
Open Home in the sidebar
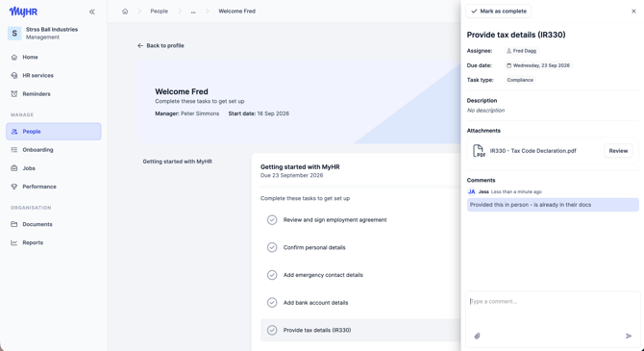[x=54, y=57]
